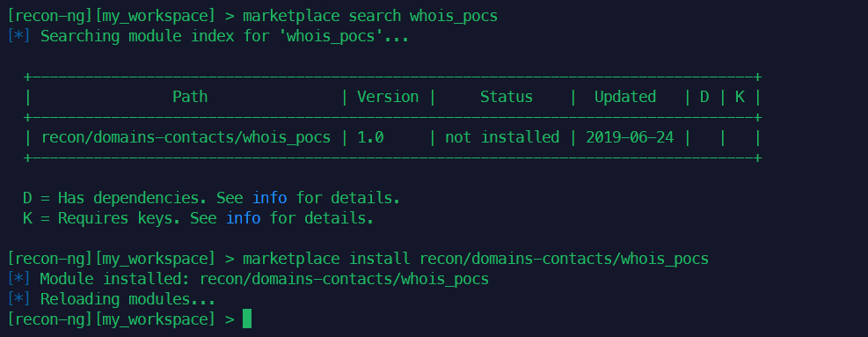Select the Version column header
The image size is (868, 337).
[x=388, y=97]
